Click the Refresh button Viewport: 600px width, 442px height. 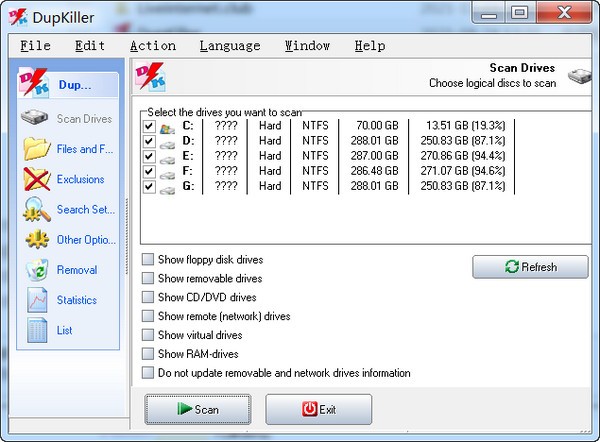click(x=530, y=267)
